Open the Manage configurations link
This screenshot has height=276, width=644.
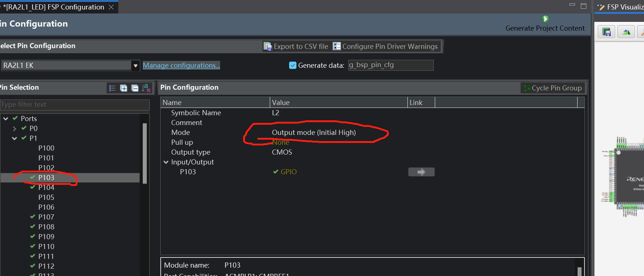(181, 65)
